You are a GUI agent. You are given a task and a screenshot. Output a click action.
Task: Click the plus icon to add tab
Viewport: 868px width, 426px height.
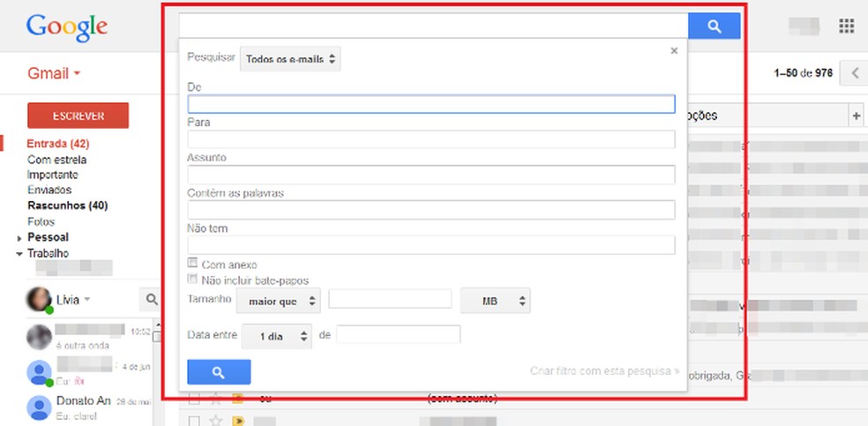[857, 116]
